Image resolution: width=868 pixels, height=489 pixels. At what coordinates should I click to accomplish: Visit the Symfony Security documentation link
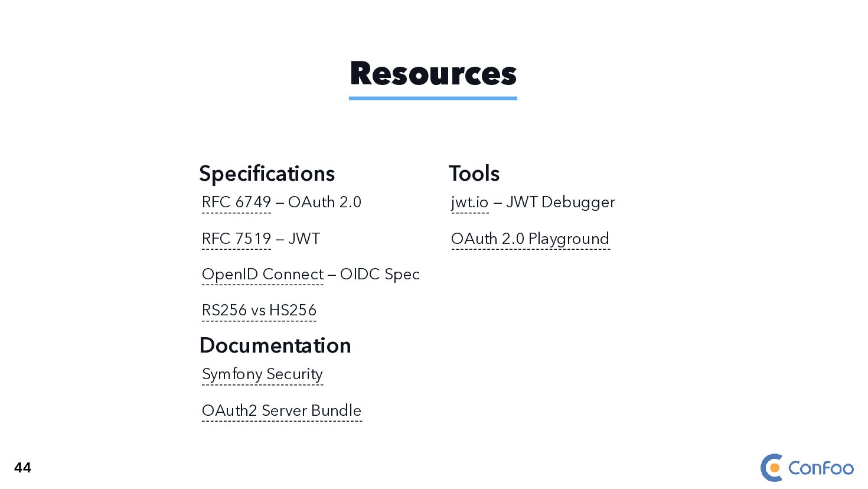[x=262, y=374]
